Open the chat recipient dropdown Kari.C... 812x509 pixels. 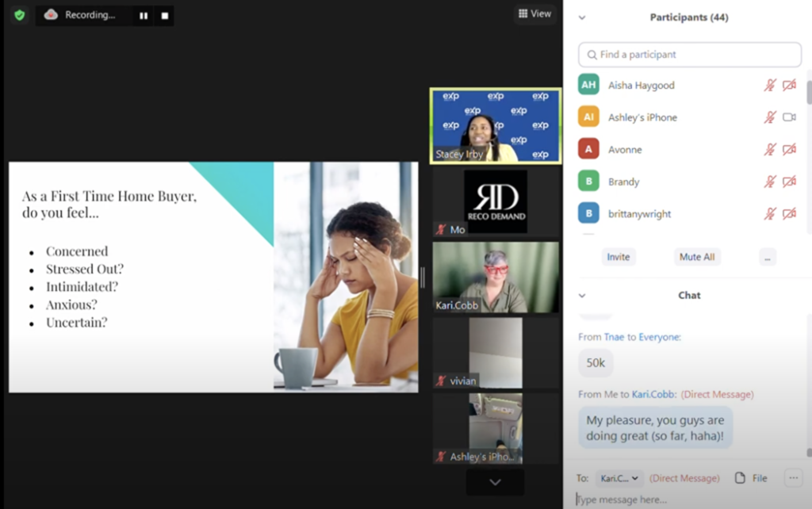coord(619,478)
